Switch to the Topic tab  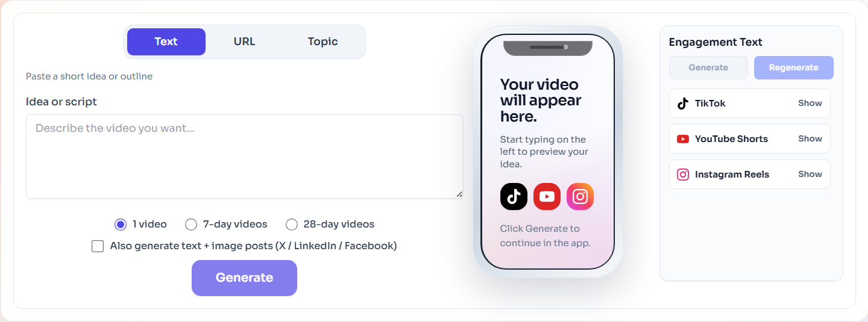[322, 42]
